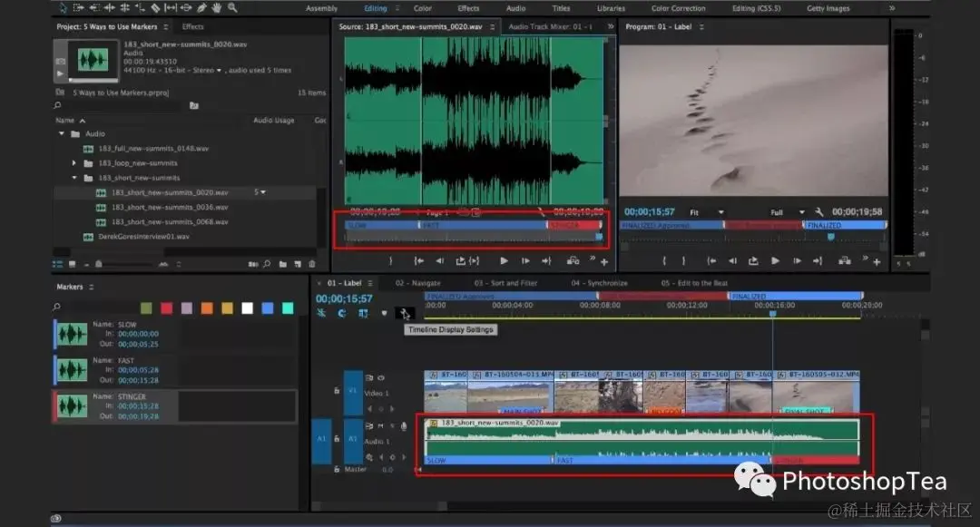Click Add Marker icon in timeline
980x527 pixels.
point(384,313)
